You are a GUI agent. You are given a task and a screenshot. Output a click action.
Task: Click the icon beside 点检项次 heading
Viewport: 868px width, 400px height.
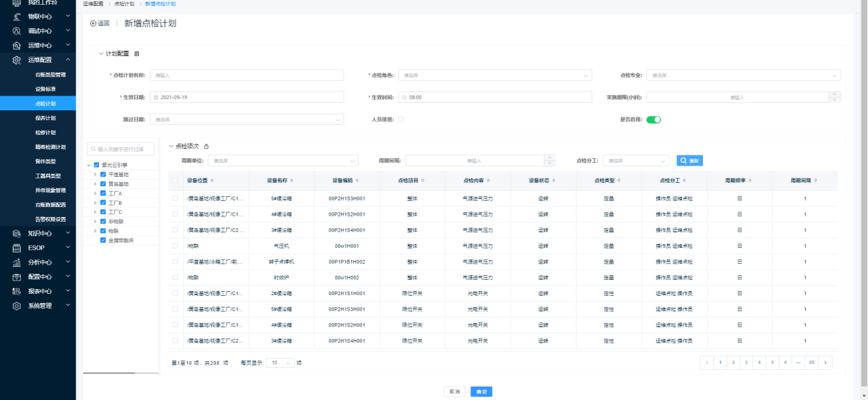pyautogui.click(x=206, y=146)
